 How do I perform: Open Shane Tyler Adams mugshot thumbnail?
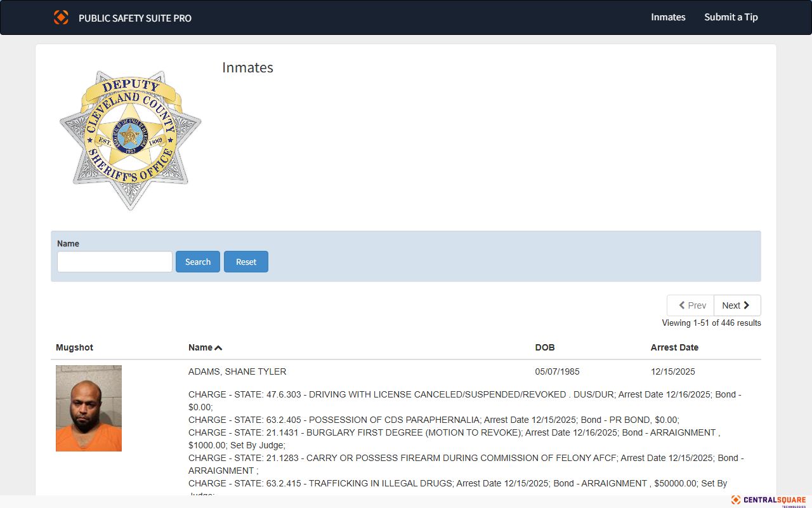coord(89,408)
